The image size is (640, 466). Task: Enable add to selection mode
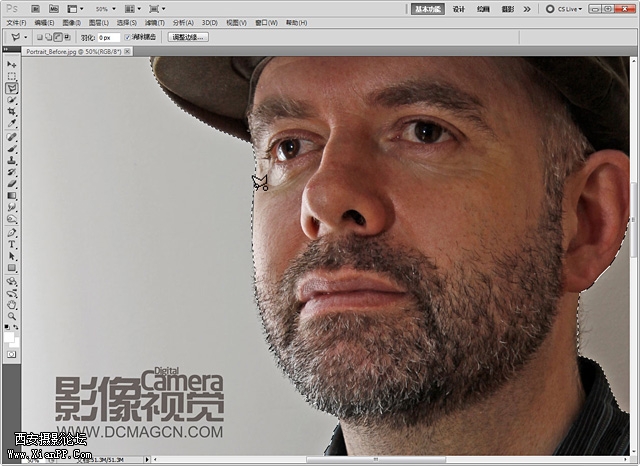coord(47,37)
